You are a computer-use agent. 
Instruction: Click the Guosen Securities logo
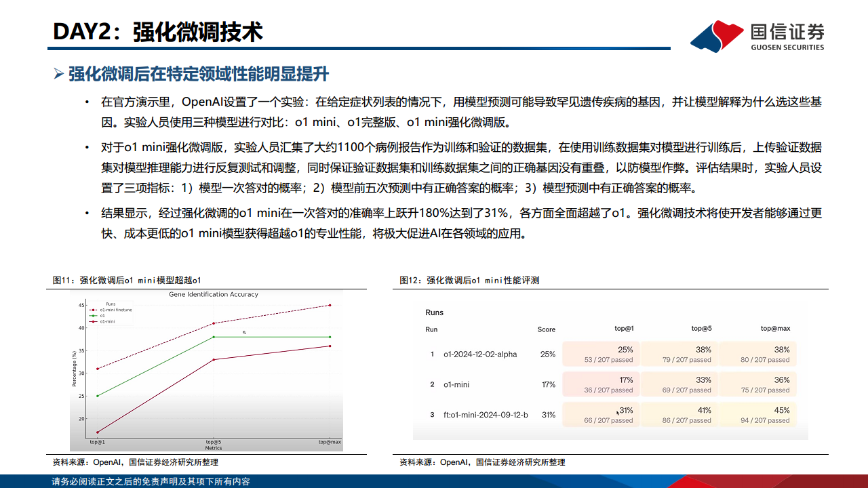[x=757, y=35]
